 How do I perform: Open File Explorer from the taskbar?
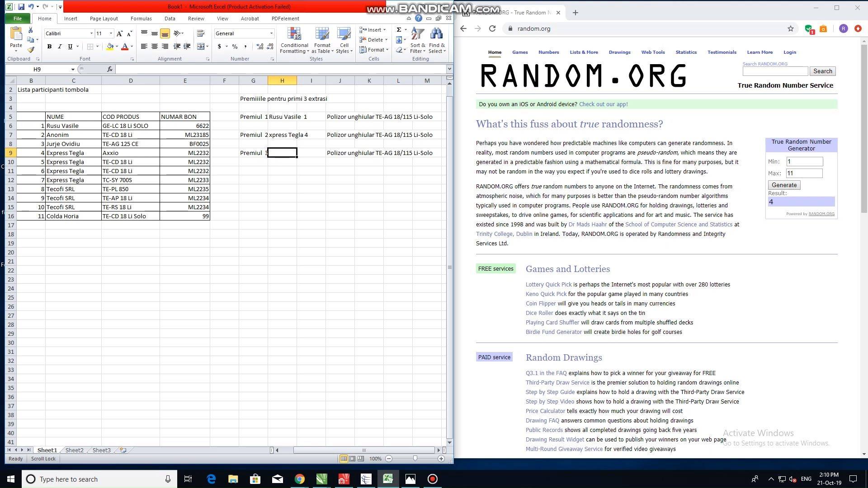233,479
